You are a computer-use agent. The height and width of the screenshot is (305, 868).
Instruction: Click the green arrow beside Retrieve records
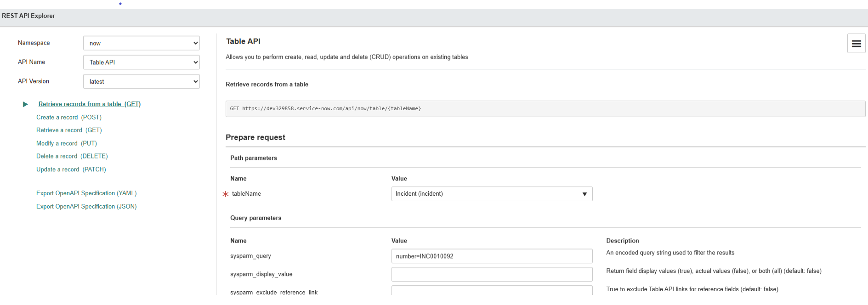pyautogui.click(x=25, y=104)
